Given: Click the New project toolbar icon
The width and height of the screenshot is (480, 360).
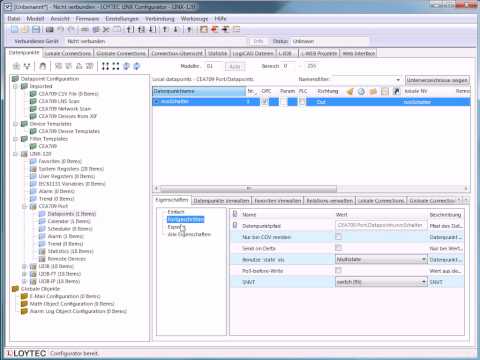Looking at the screenshot, I should pyautogui.click(x=14, y=30).
